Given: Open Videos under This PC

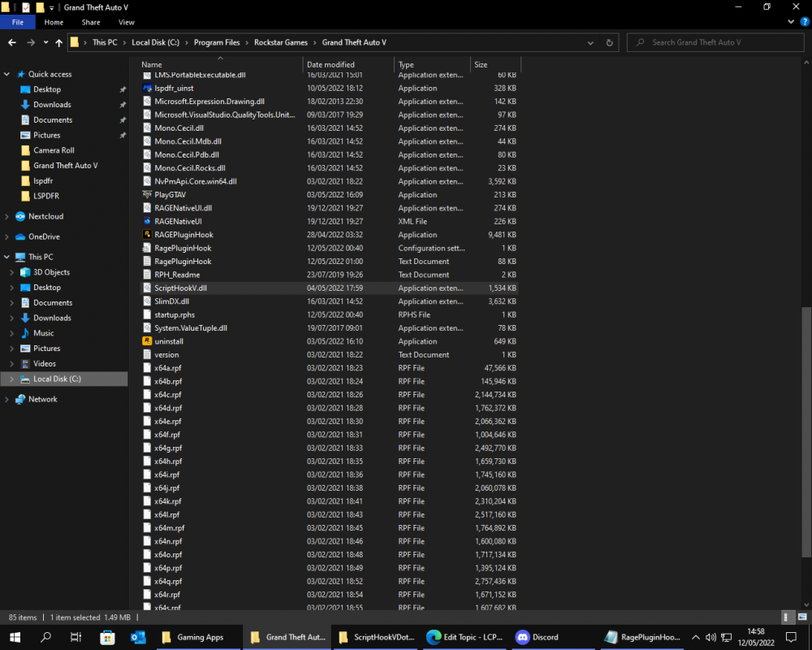Looking at the screenshot, I should click(44, 364).
